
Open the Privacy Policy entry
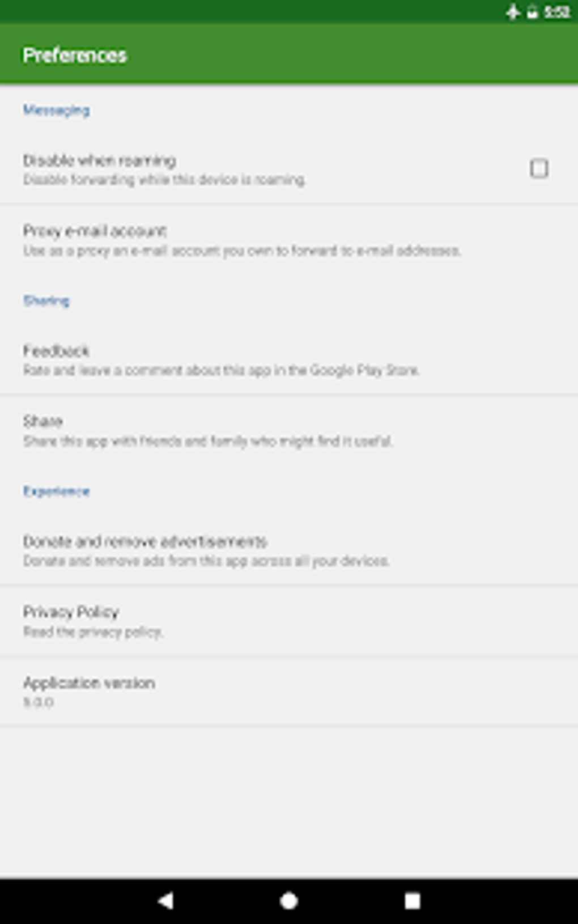tap(289, 621)
